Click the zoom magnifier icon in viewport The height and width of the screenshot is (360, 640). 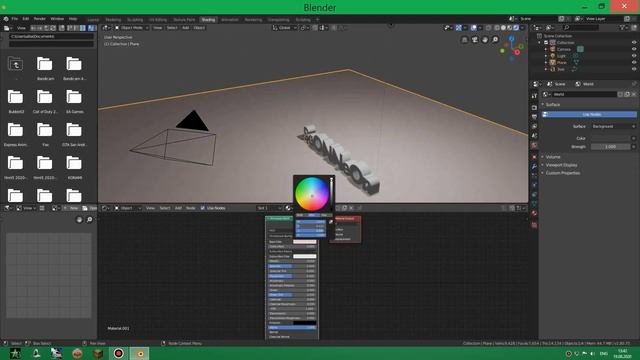coord(495,40)
